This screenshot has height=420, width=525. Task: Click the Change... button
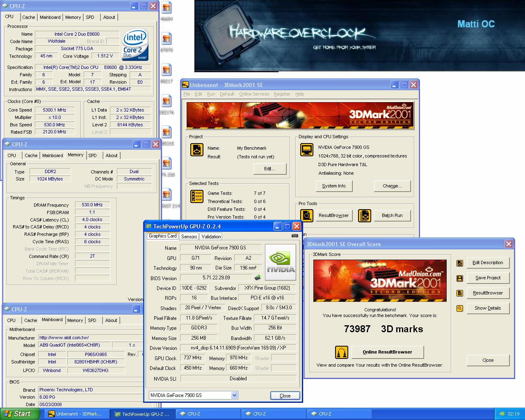[392, 186]
